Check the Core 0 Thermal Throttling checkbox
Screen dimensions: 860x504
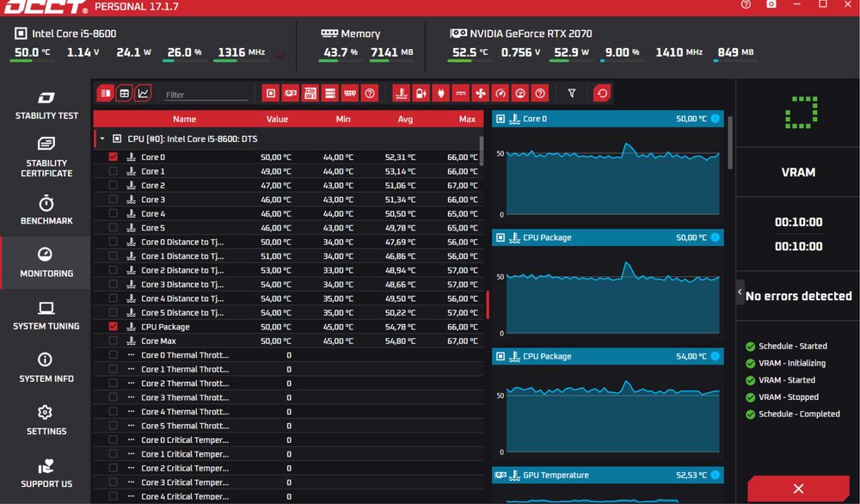click(x=113, y=355)
